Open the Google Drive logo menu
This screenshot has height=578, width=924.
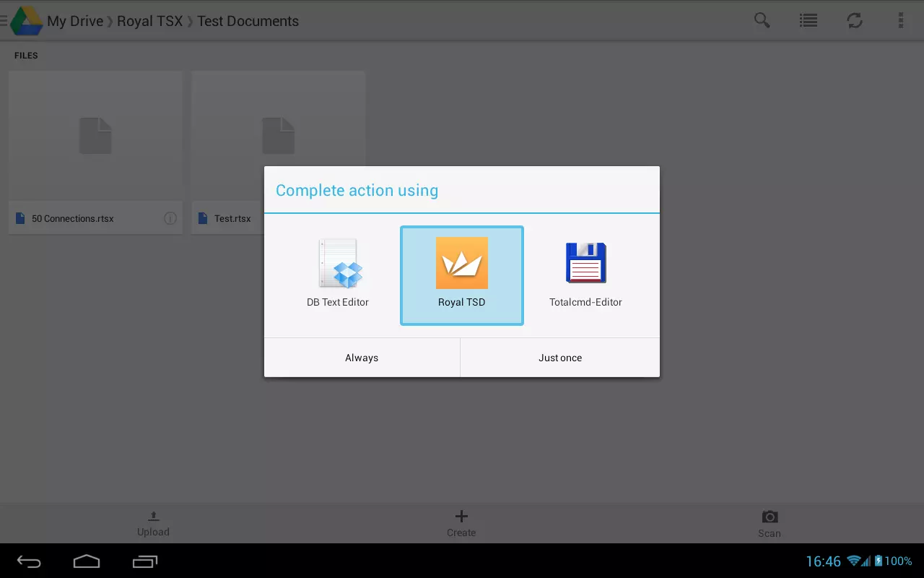point(26,20)
